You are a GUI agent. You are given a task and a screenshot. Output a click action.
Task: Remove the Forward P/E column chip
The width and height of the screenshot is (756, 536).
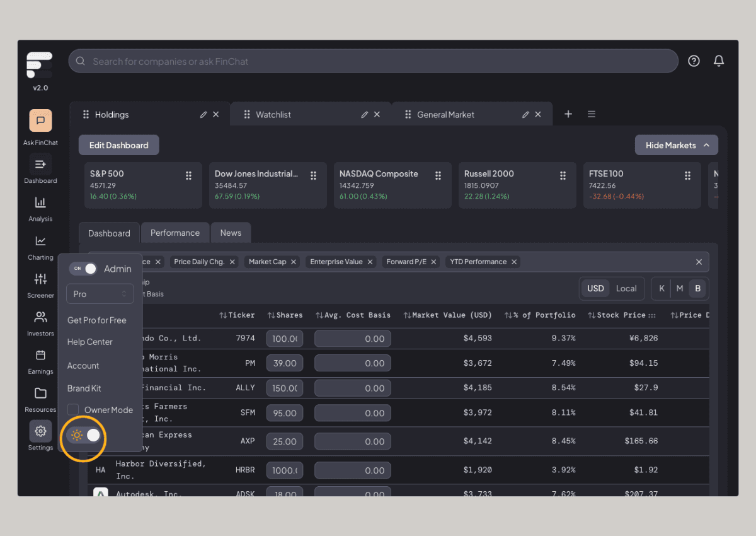click(x=433, y=262)
